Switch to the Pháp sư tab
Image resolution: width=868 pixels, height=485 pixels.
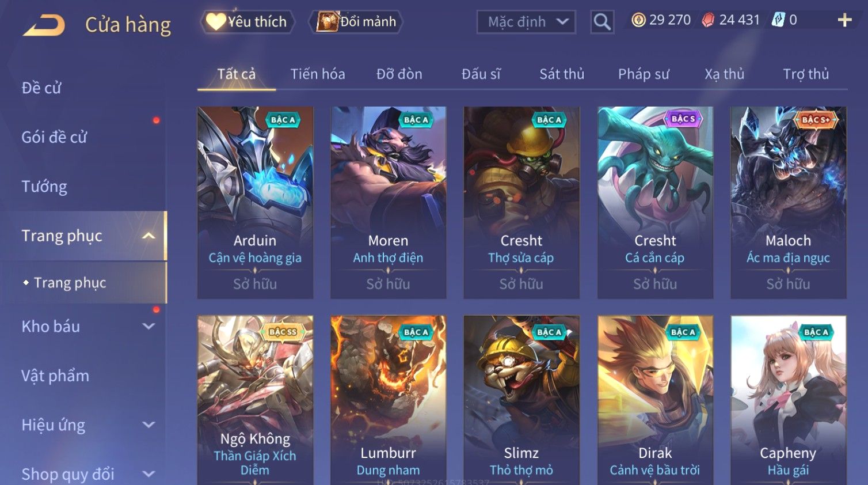644,74
